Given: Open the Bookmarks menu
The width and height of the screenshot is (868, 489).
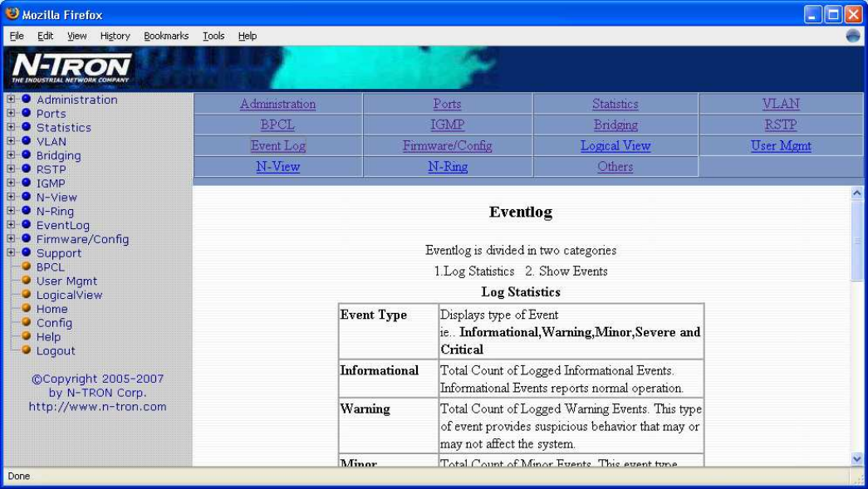Looking at the screenshot, I should click(x=166, y=36).
